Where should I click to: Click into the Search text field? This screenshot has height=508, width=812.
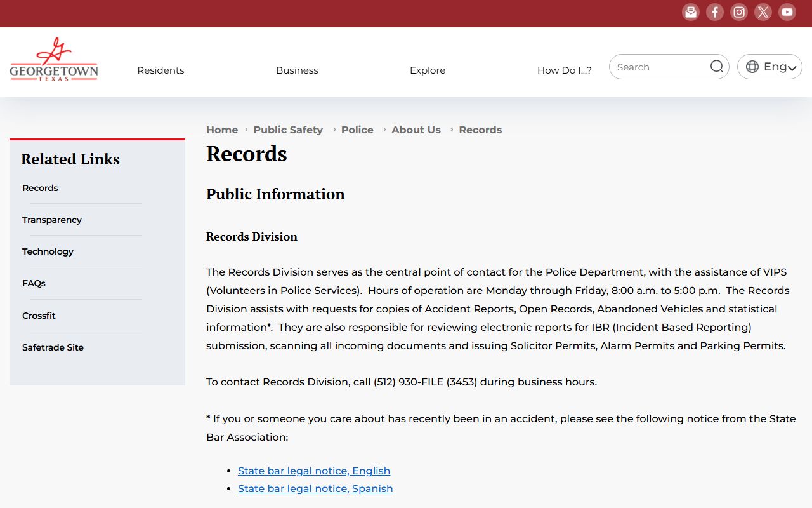click(660, 67)
